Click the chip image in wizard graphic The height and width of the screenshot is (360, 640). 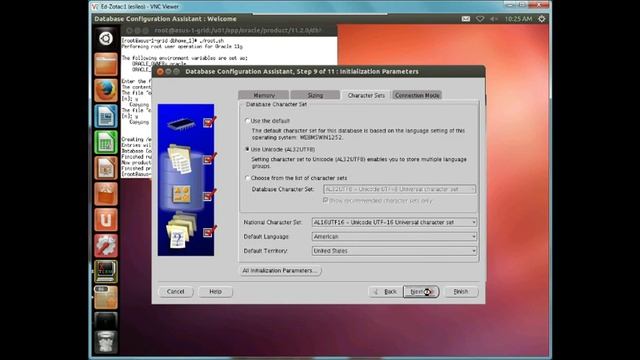pos(181,123)
